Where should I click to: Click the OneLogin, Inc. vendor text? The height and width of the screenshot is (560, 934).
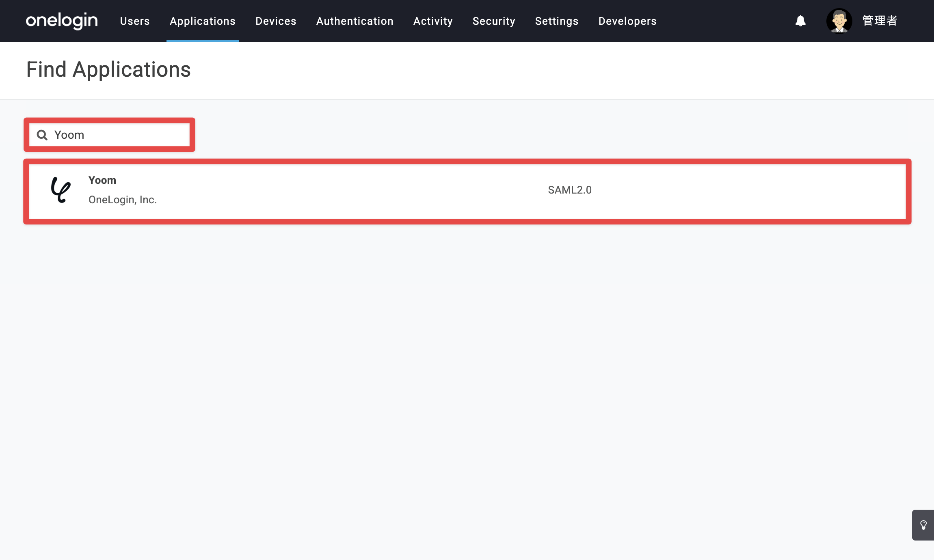click(123, 200)
